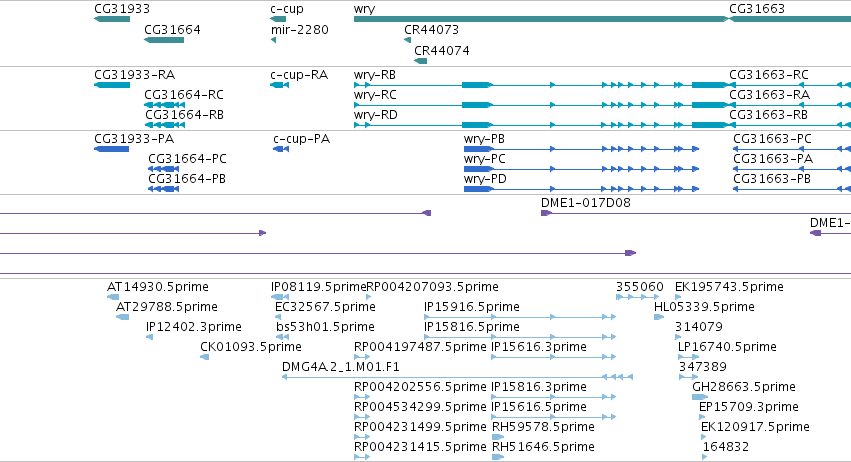Select transcript wry-RD
This screenshot has width=851, height=462.
(x=376, y=115)
